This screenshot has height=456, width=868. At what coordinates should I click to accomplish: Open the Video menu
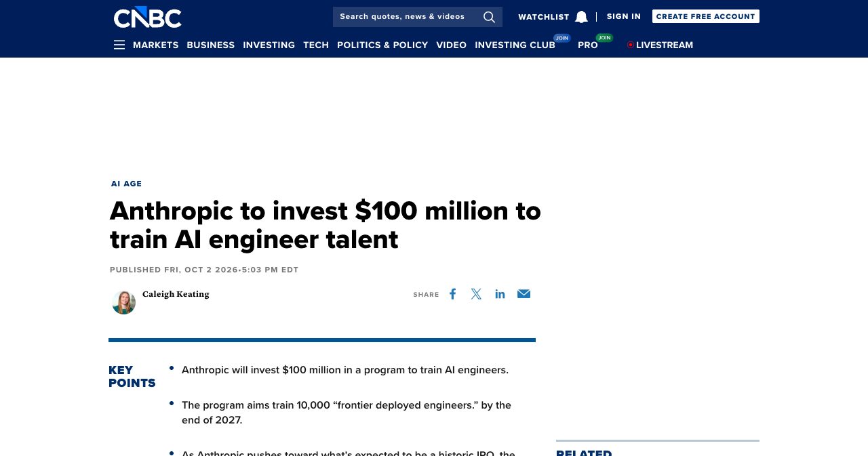point(452,45)
